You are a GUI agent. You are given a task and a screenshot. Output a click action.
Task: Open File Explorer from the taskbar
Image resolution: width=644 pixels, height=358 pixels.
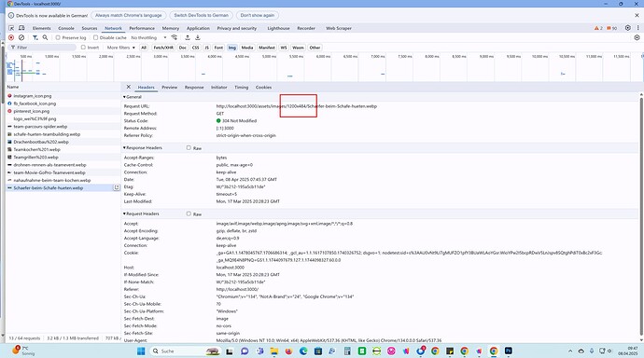[274, 351]
